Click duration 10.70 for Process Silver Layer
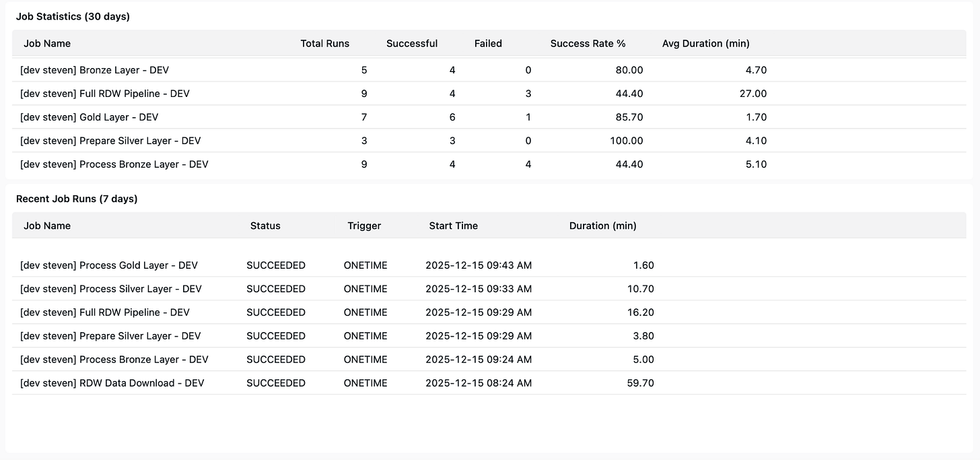980x460 pixels. pyautogui.click(x=641, y=289)
